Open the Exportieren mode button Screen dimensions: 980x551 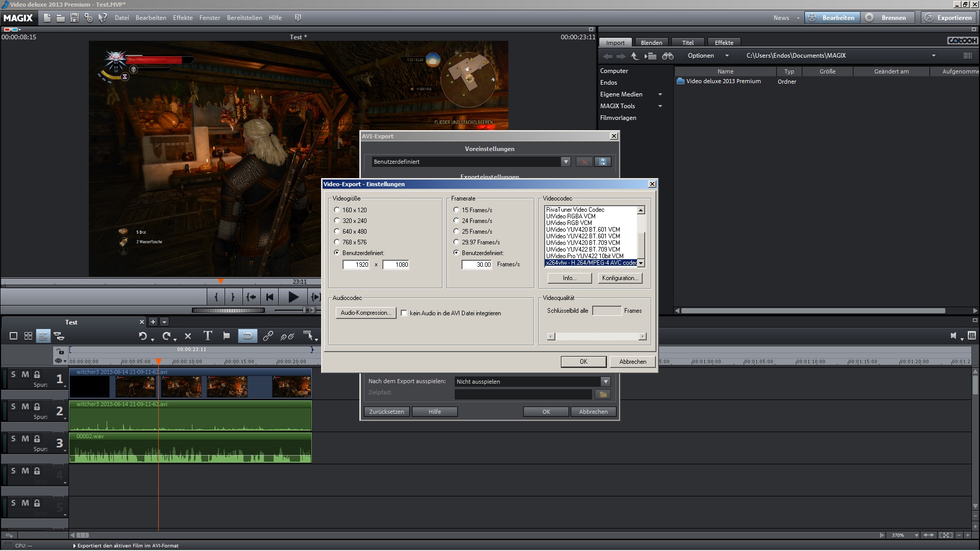[x=949, y=18]
